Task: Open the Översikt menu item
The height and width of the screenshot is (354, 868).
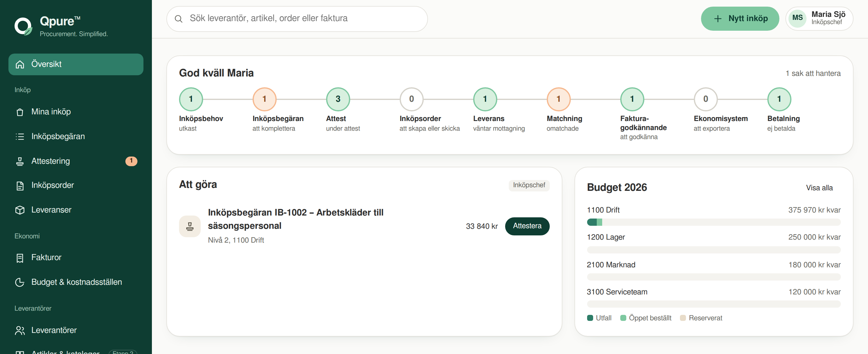Action: point(76,64)
